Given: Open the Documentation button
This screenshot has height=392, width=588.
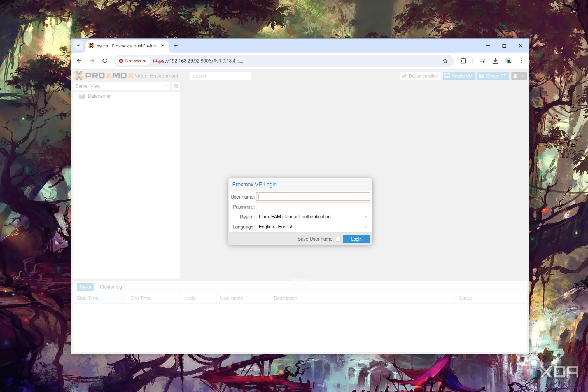Looking at the screenshot, I should (x=420, y=76).
